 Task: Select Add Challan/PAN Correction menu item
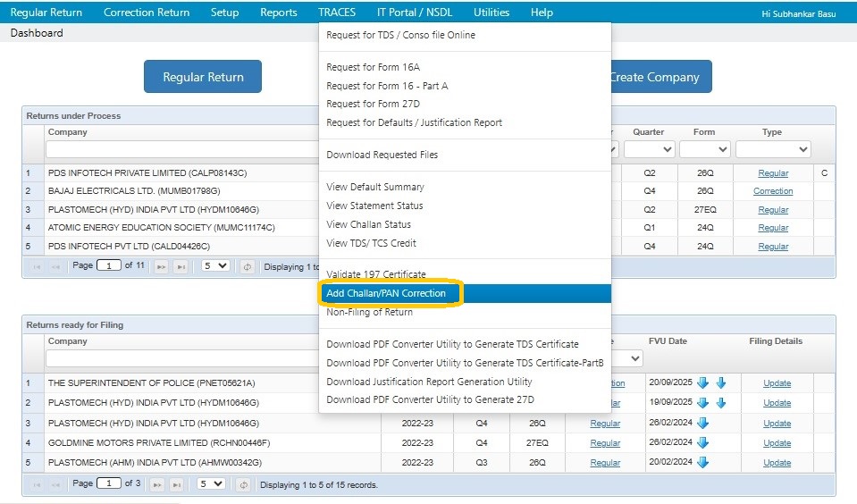386,293
